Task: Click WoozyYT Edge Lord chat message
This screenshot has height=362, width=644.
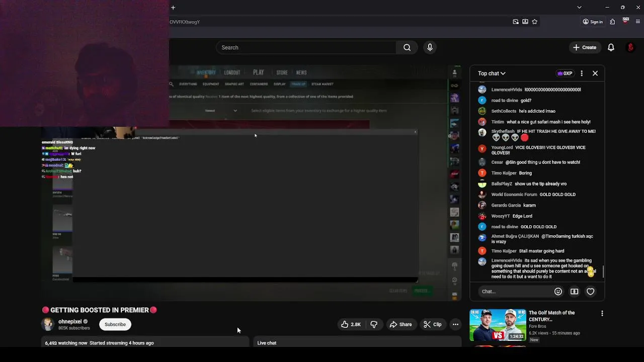Action: pyautogui.click(x=536, y=216)
